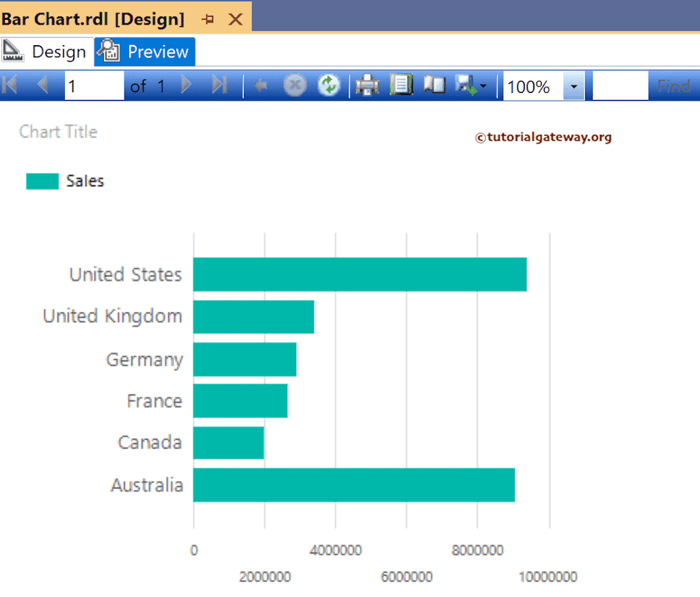Click the Stop rendering icon

[294, 85]
